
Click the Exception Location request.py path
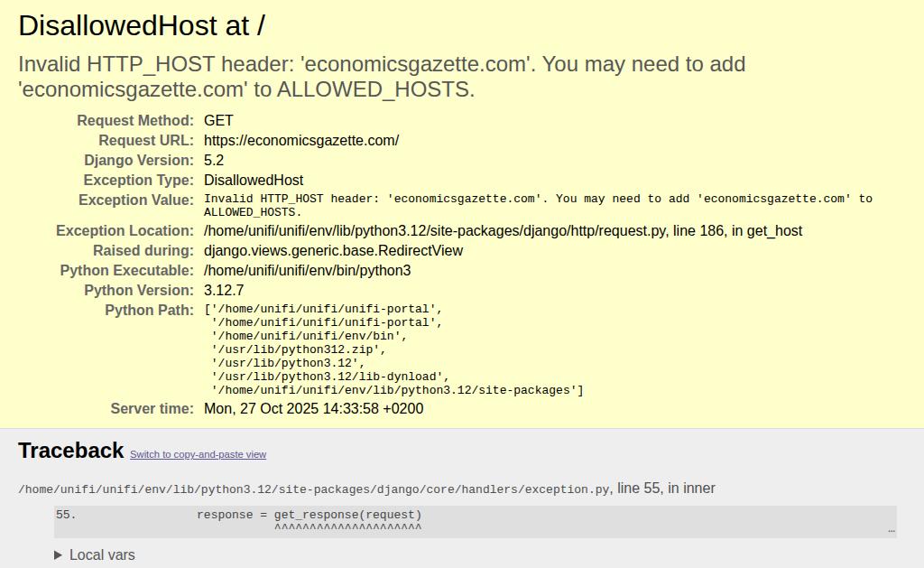[x=503, y=230]
